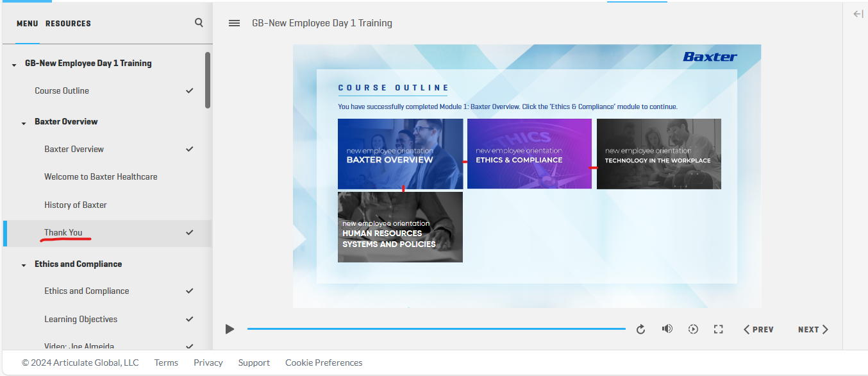The width and height of the screenshot is (868, 376).
Task: Collapse the right panel arrow icon
Action: (x=858, y=13)
